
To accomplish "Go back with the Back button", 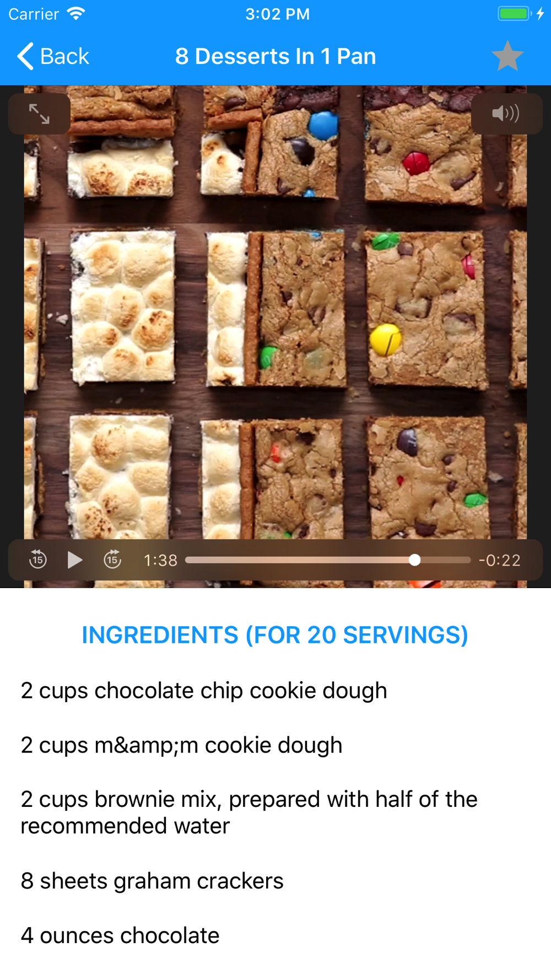I will click(x=53, y=56).
